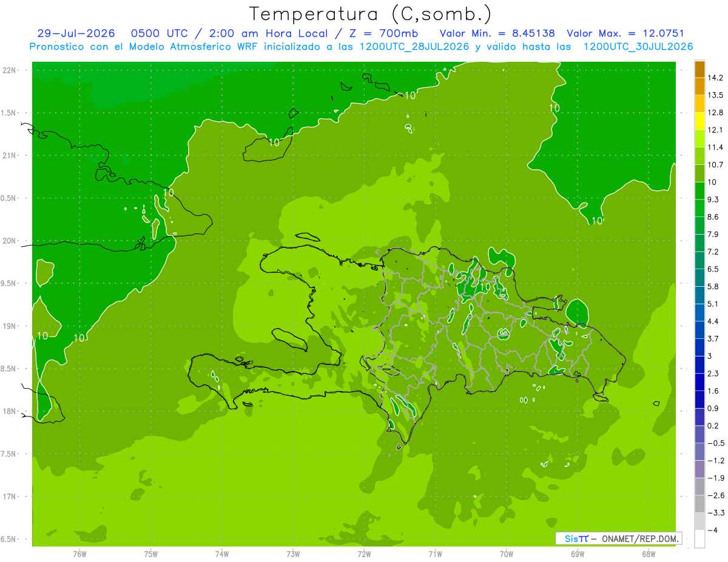Click the '14.2' color scale label
This screenshot has width=728, height=562.
(716, 78)
